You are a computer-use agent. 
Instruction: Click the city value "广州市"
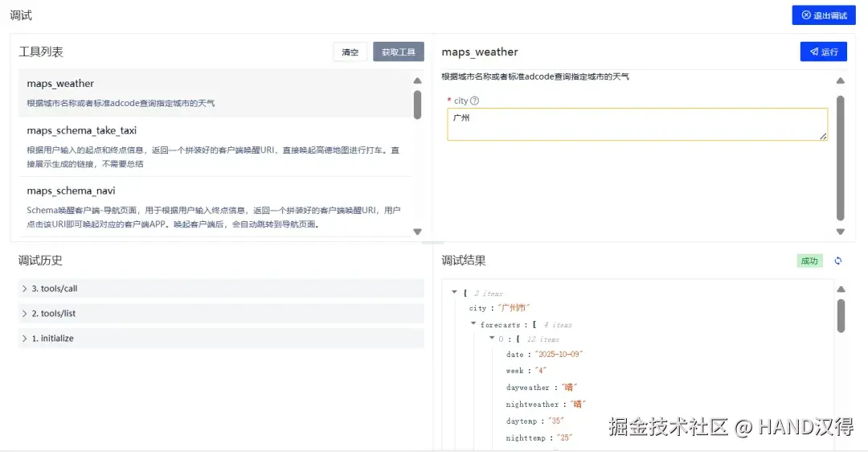tap(514, 308)
